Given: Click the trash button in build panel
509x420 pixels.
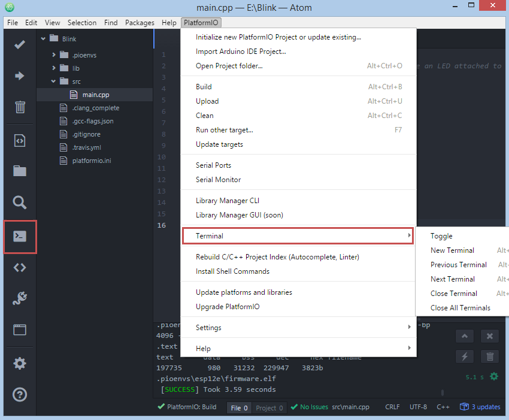Looking at the screenshot, I should [489, 356].
